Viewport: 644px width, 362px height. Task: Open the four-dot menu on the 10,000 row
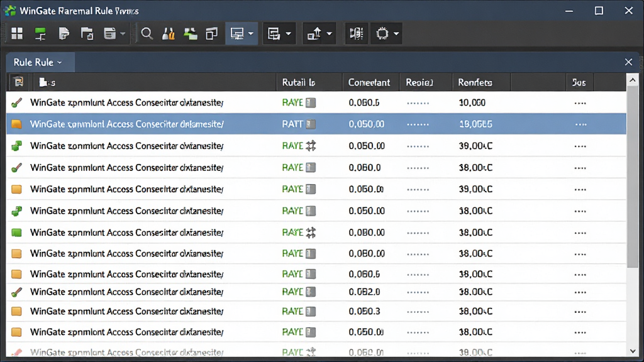(x=580, y=103)
